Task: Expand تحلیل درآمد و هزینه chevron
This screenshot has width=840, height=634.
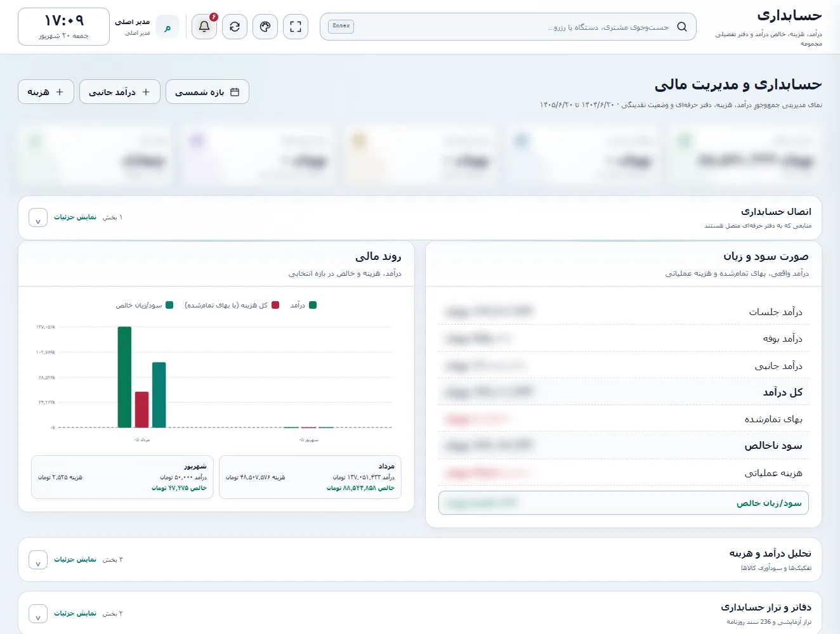Action: pos(38,560)
